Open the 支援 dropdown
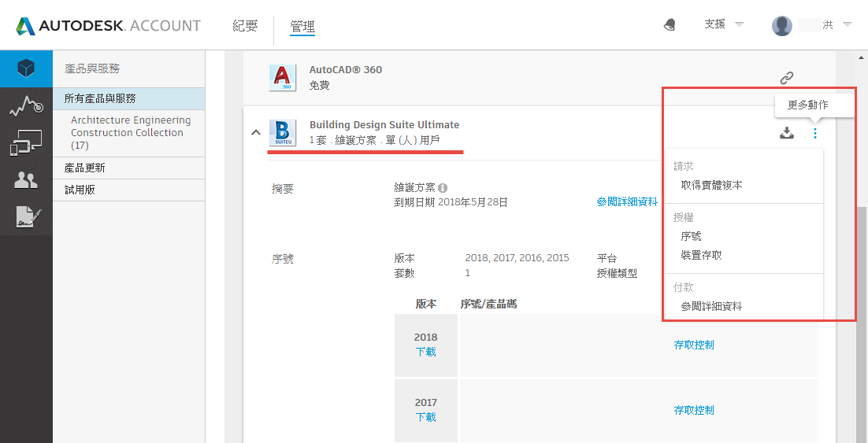 pyautogui.click(x=724, y=24)
